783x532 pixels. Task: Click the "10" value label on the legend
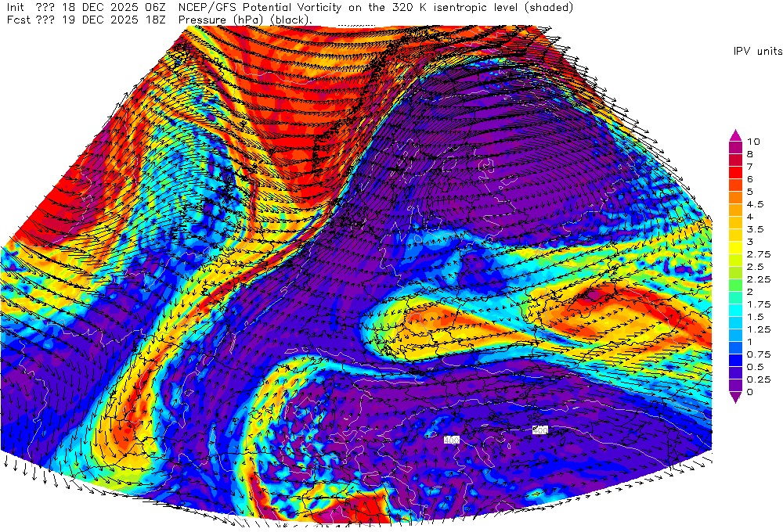point(753,141)
